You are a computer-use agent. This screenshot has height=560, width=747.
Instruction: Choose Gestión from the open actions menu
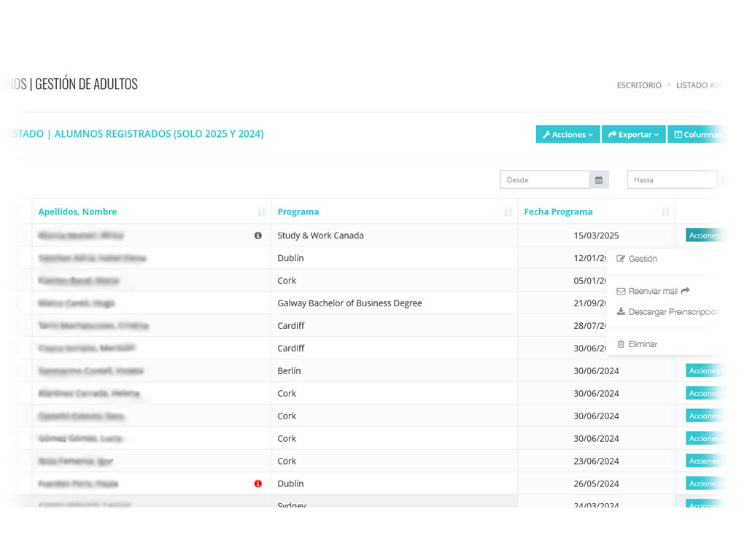click(642, 259)
